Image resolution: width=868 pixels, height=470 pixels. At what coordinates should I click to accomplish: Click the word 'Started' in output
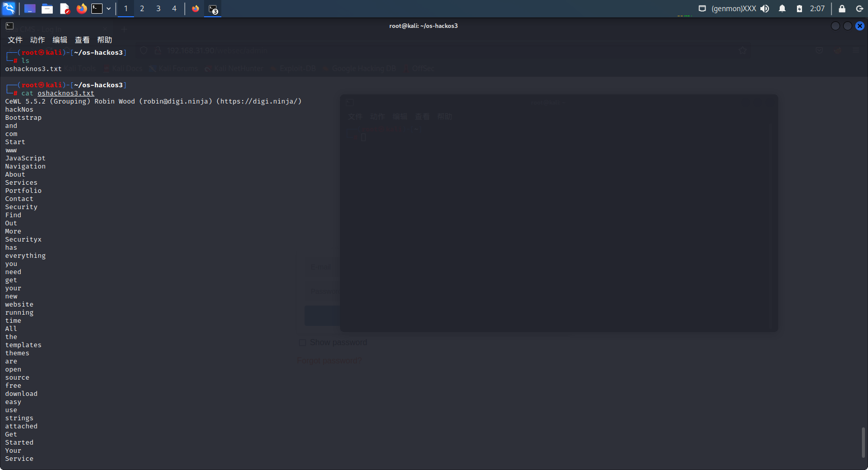19,443
